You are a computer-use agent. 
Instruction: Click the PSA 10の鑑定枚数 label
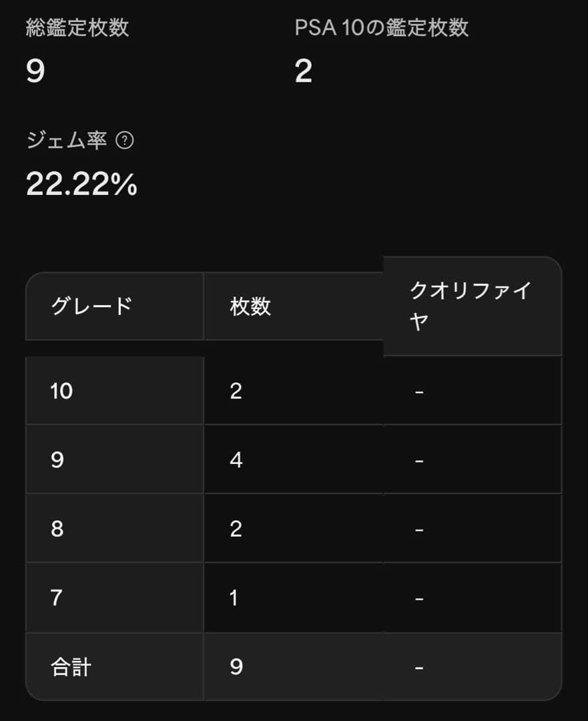coord(380,27)
